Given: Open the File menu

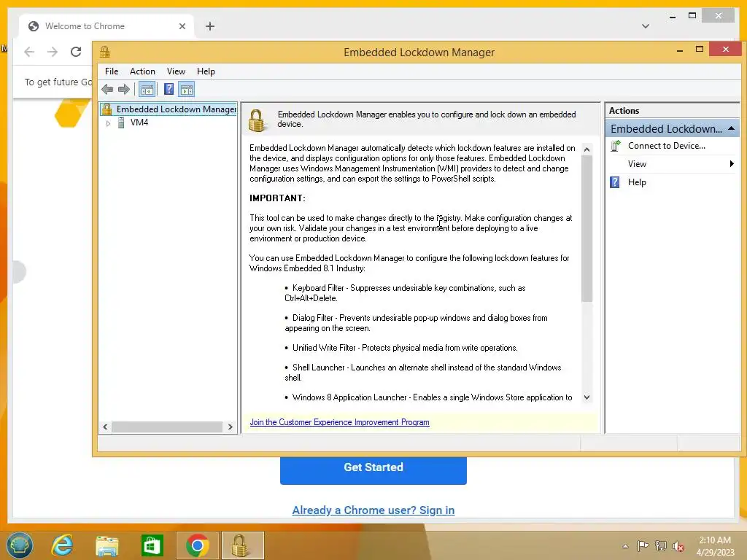Looking at the screenshot, I should tap(112, 71).
